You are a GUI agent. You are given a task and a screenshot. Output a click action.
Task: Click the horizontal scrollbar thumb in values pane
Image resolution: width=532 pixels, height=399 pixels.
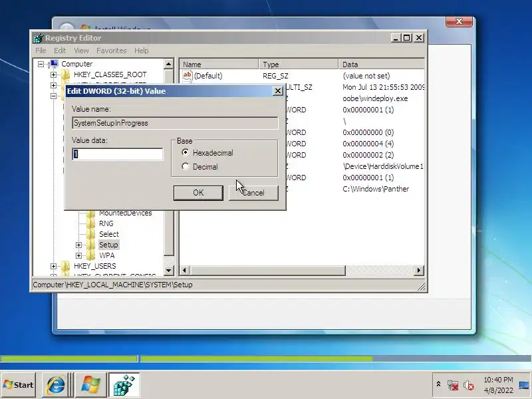point(268,271)
